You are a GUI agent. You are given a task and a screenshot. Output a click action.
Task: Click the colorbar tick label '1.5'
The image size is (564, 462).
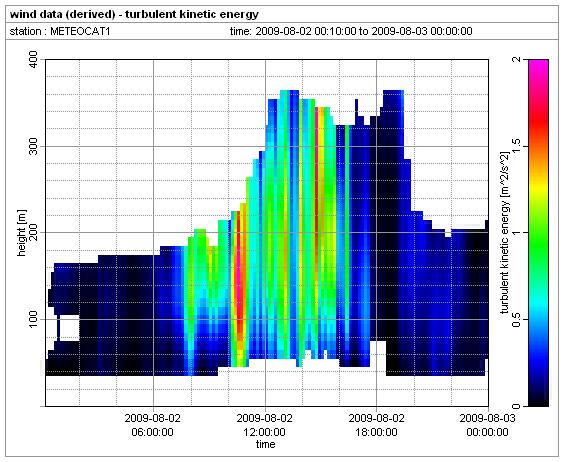click(x=516, y=146)
